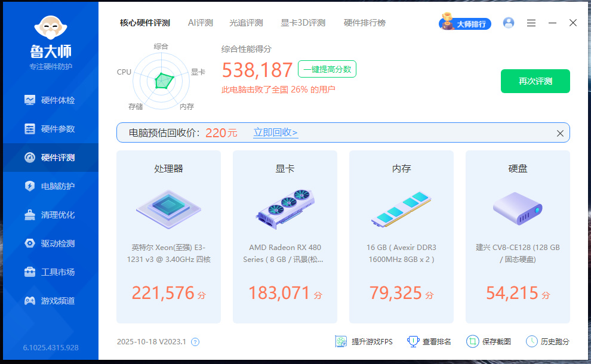Click the 一键提高分数 button
Image resolution: width=591 pixels, height=364 pixels.
[x=327, y=69]
